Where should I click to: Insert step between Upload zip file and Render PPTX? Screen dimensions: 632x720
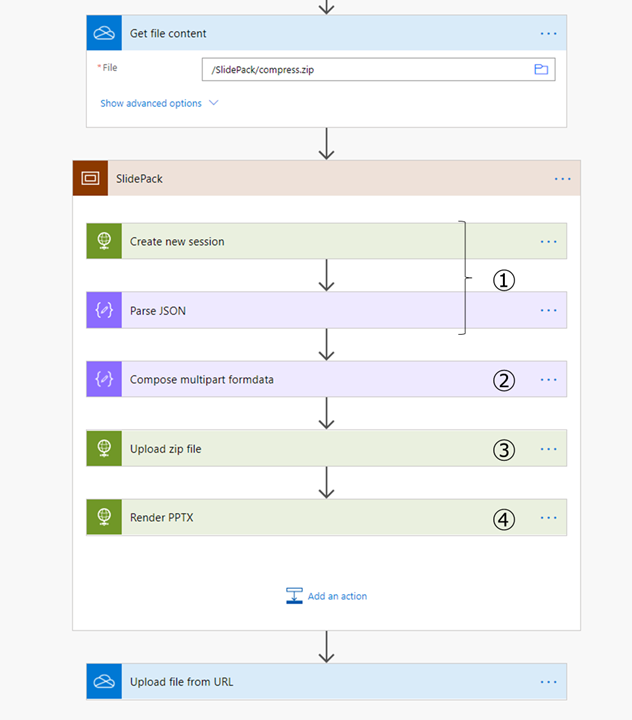[327, 483]
